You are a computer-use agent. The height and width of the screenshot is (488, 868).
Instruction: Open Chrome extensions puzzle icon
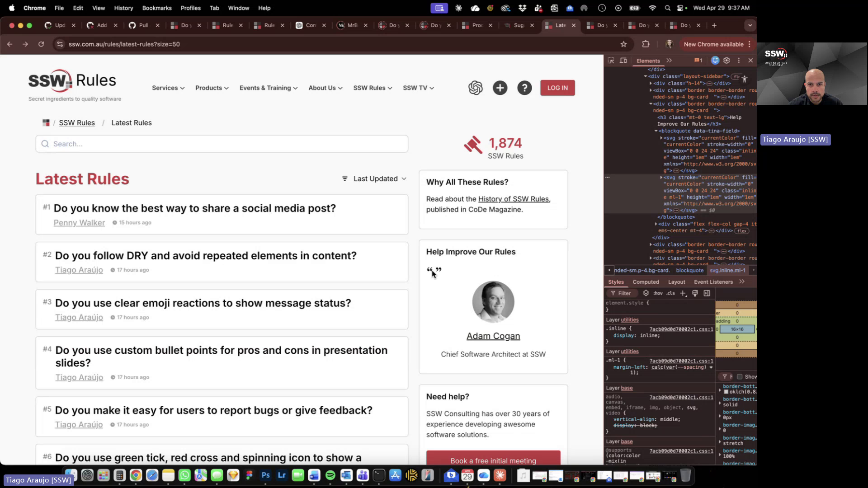click(646, 44)
